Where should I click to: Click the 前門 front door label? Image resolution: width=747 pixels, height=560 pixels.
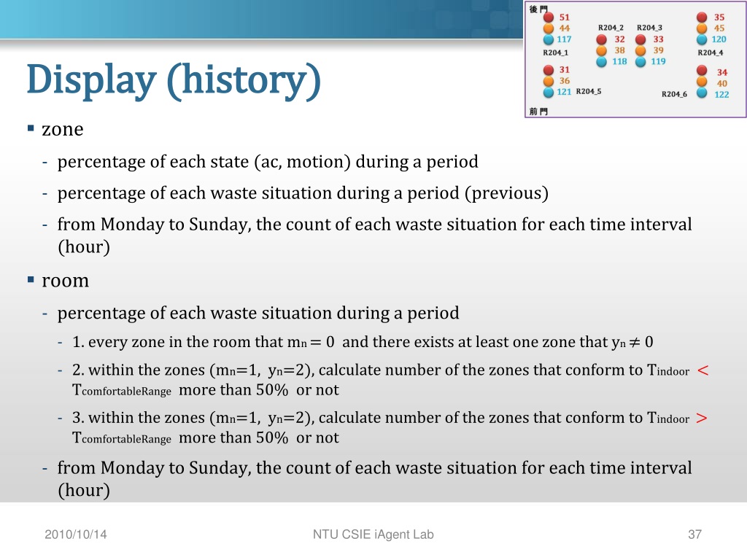(538, 112)
